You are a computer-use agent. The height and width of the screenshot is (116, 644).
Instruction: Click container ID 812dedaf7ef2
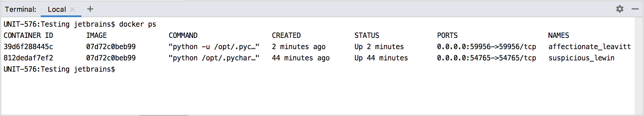tap(28, 58)
